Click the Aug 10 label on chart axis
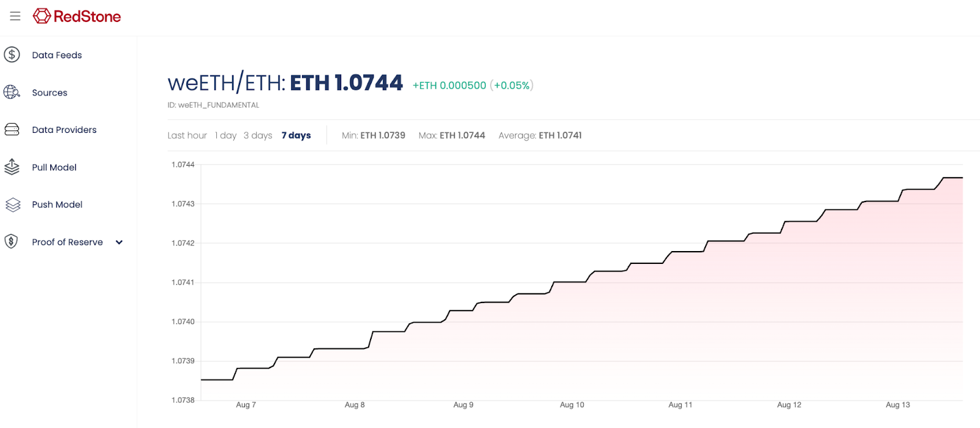Image resolution: width=980 pixels, height=428 pixels. point(571,405)
